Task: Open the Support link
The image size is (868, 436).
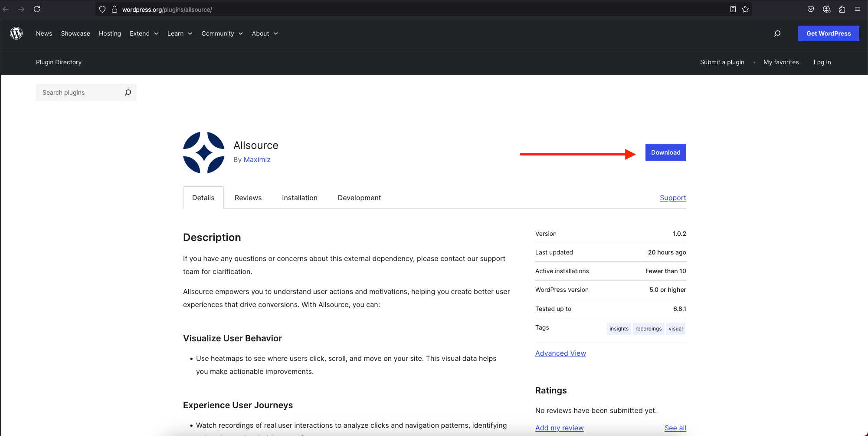Action: 673,198
